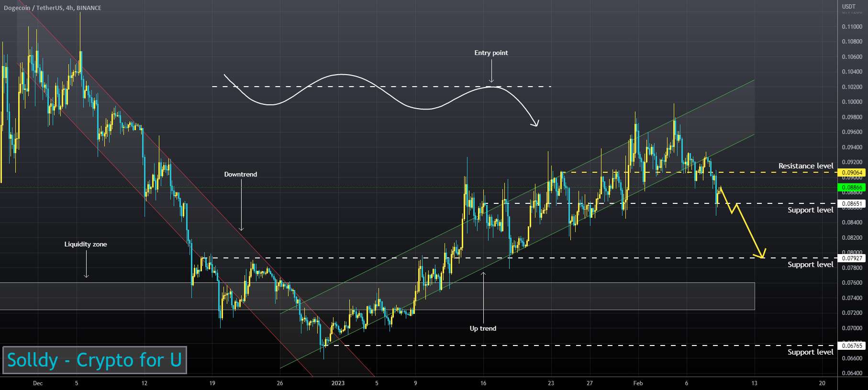Select the green 0.08866 current price tag
This screenshot has height=390, width=868.
pos(852,188)
